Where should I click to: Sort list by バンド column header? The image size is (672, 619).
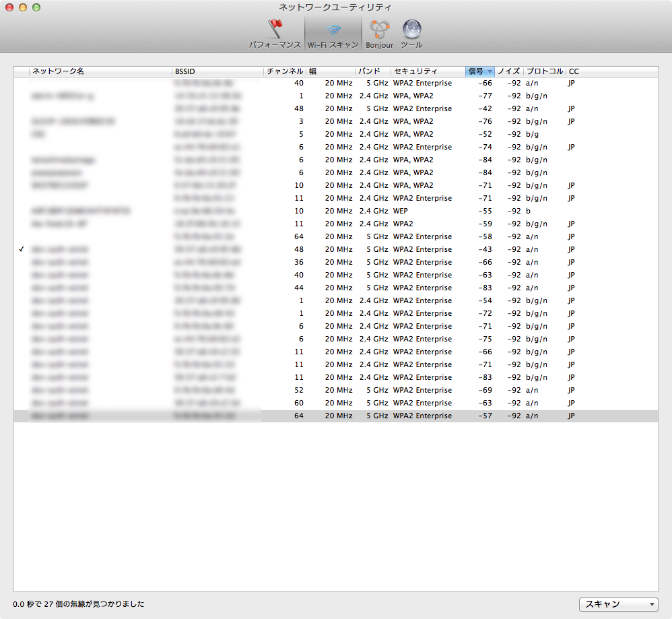[x=372, y=71]
